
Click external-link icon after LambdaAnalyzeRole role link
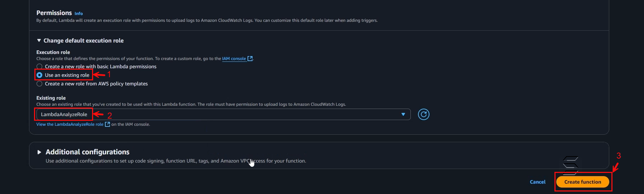(x=107, y=124)
